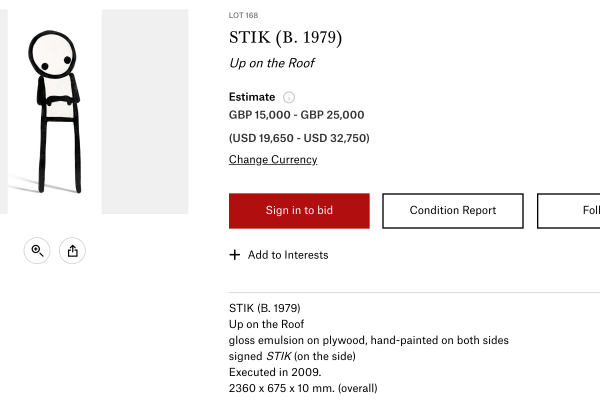Image resolution: width=600 pixels, height=400 pixels.
Task: Open the Condition Report
Action: tap(453, 211)
